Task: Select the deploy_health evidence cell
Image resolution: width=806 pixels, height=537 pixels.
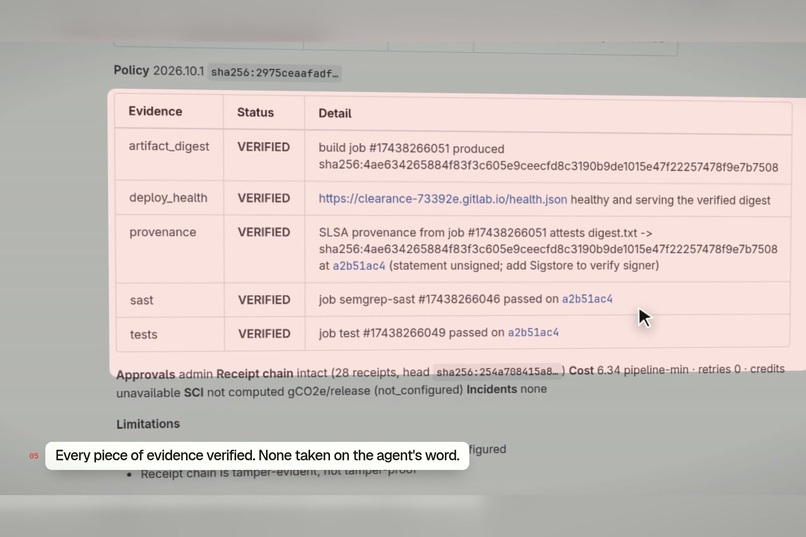Action: pyautogui.click(x=168, y=198)
